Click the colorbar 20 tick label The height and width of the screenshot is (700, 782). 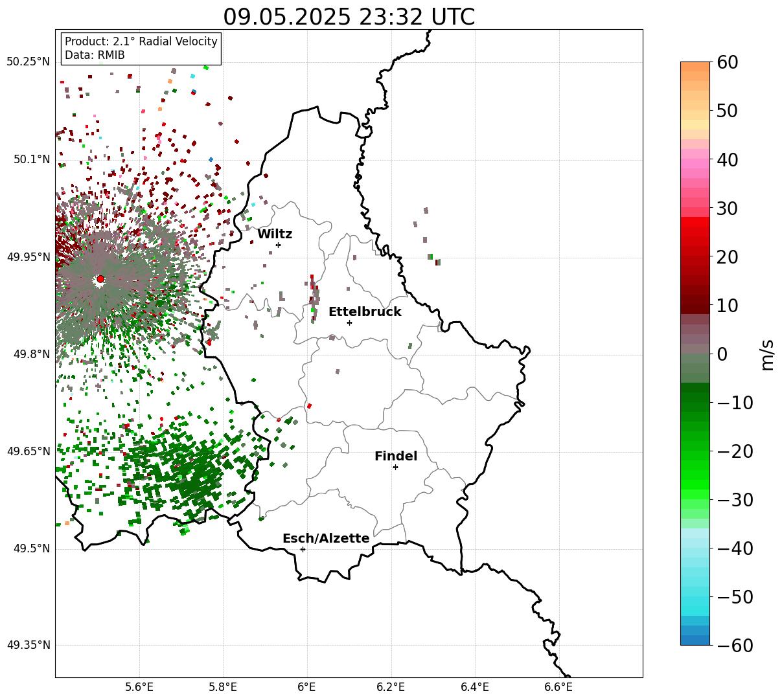coord(727,257)
